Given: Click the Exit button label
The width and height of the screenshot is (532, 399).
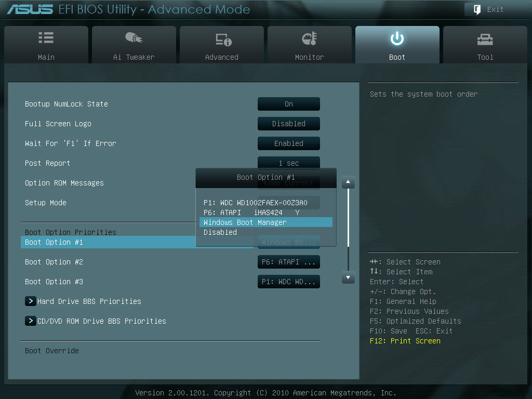Looking at the screenshot, I should [x=495, y=9].
